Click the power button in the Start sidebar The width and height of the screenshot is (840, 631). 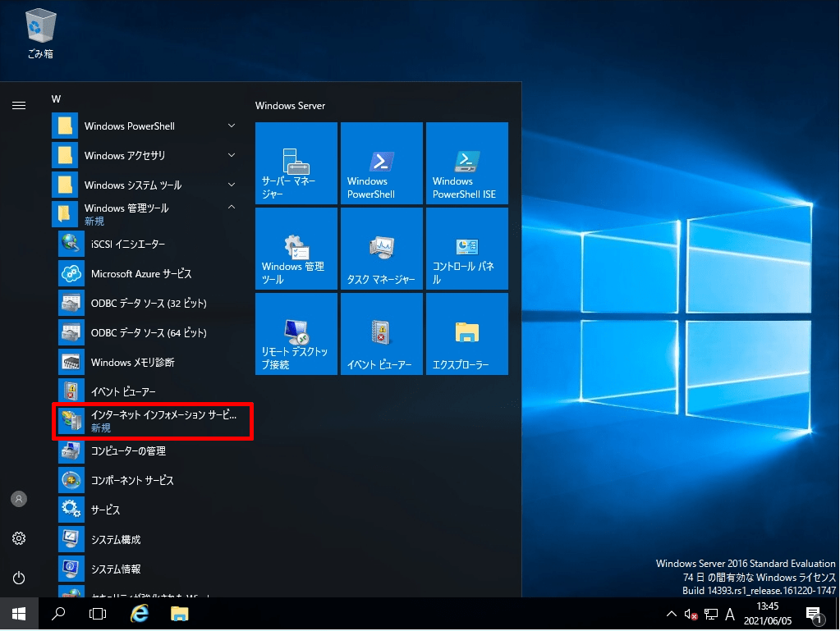point(18,577)
